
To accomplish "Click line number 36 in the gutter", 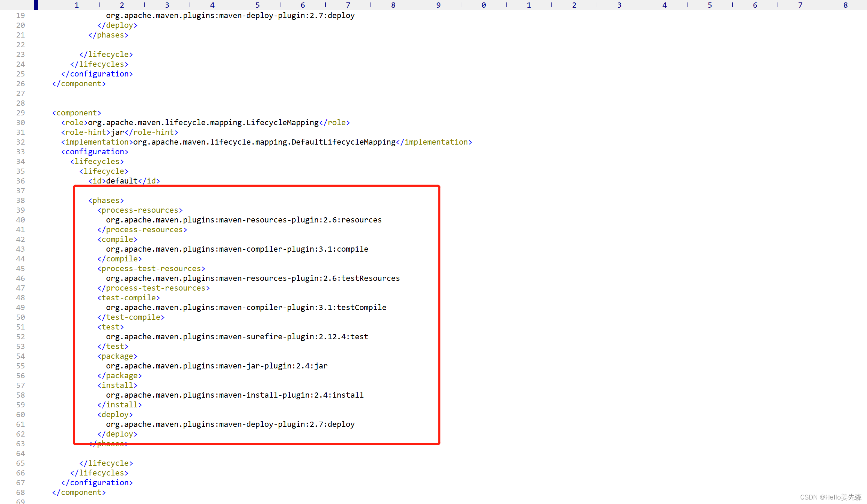I will (21, 181).
